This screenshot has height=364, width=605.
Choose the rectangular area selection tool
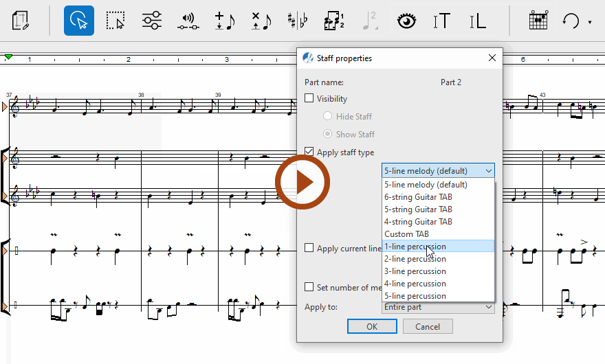click(x=115, y=21)
